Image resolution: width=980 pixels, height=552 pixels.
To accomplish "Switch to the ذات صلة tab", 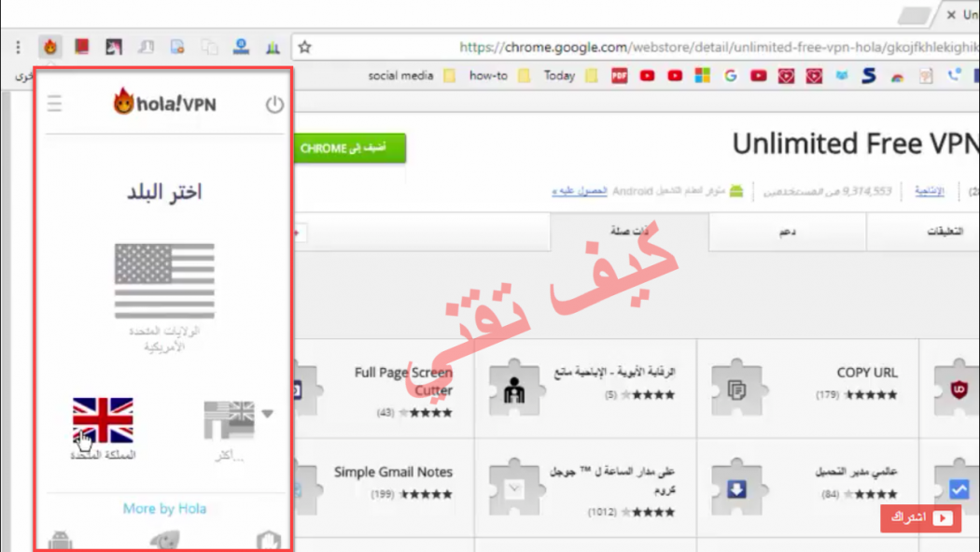I will pyautogui.click(x=629, y=232).
